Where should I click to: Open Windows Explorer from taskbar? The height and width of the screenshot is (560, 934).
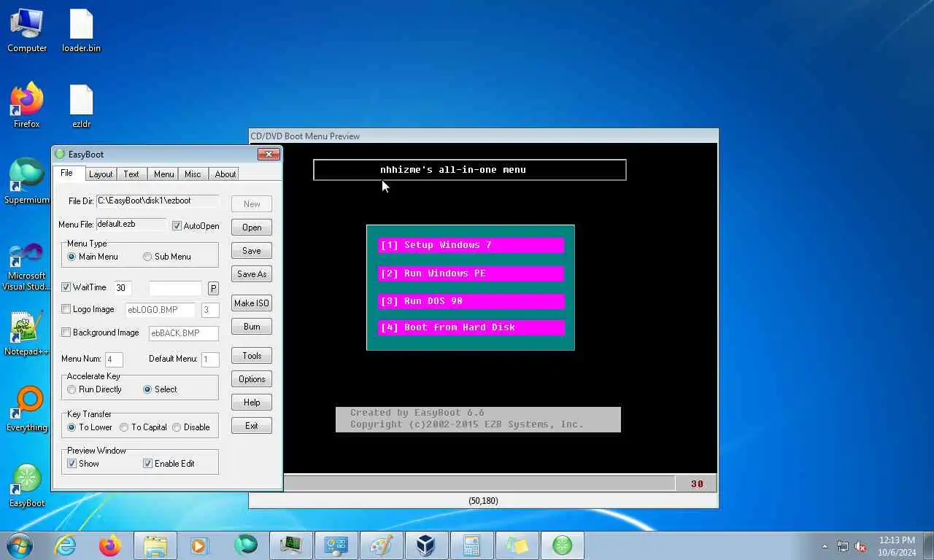(x=155, y=545)
